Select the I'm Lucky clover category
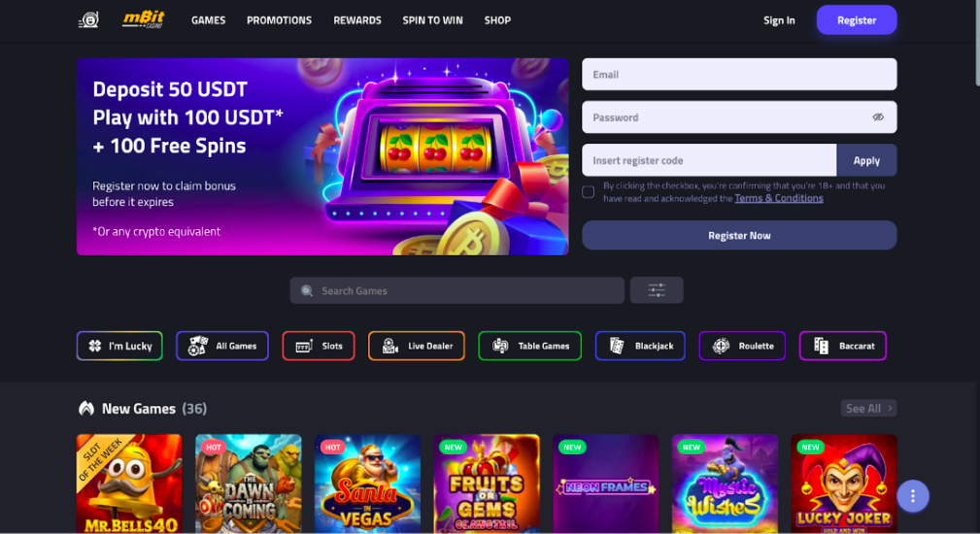The width and height of the screenshot is (980, 534). click(119, 346)
